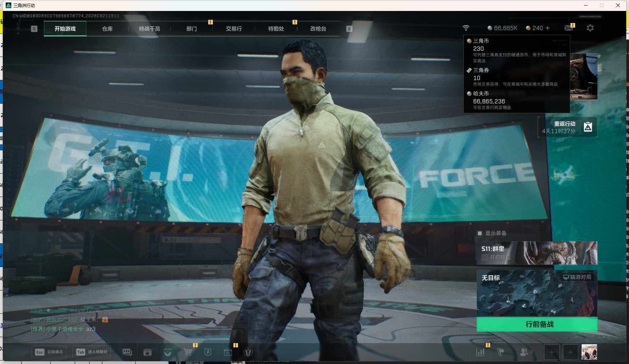This screenshot has height=364, width=629.
Task: Click the first empty teammate plus slot
Action: coord(552,352)
